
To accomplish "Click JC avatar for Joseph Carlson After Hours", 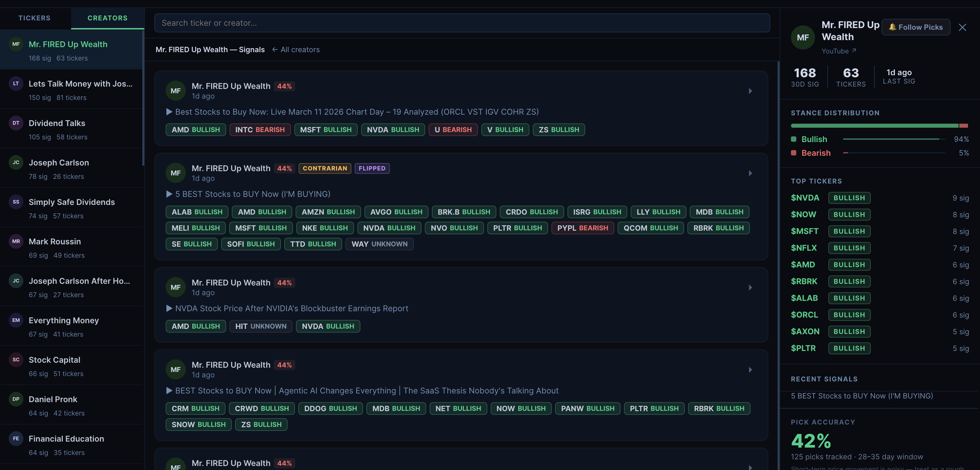I will tap(16, 281).
